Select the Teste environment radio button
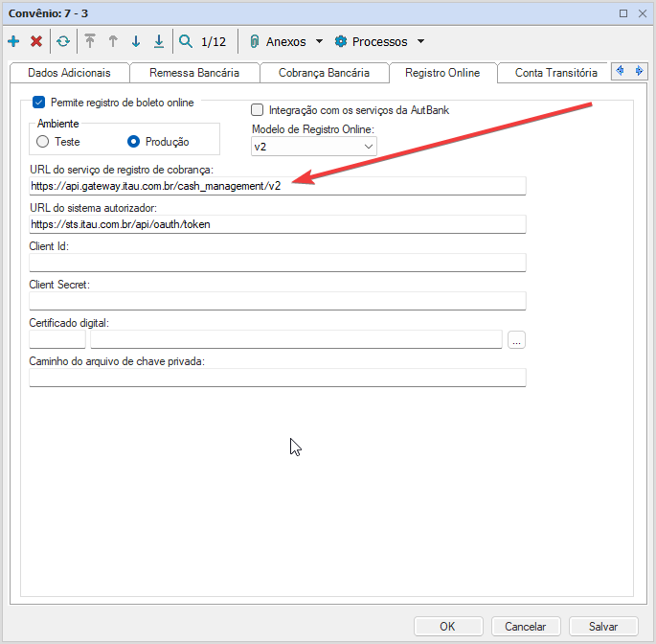Viewport: 656px width, 644px height. 42,142
